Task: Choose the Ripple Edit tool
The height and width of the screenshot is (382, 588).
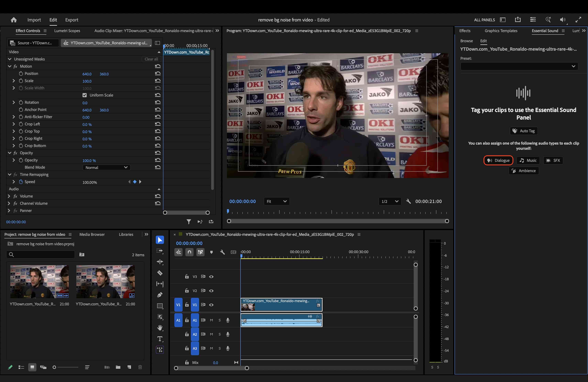Action: pyautogui.click(x=160, y=262)
